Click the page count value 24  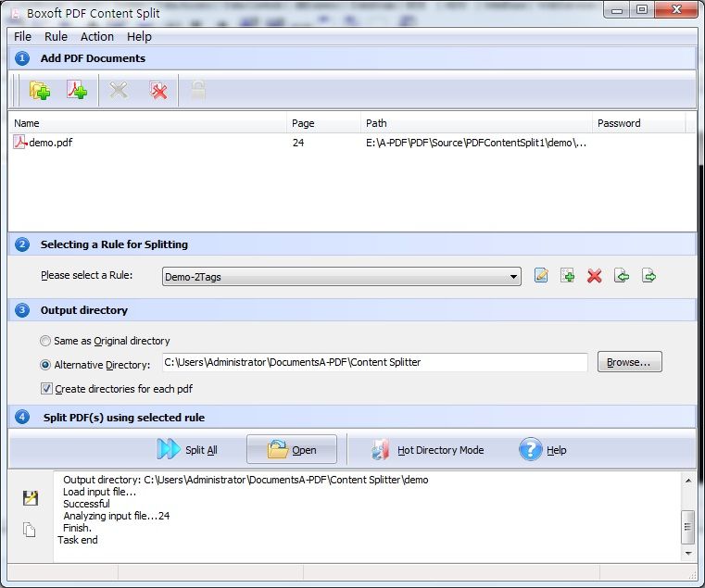298,143
